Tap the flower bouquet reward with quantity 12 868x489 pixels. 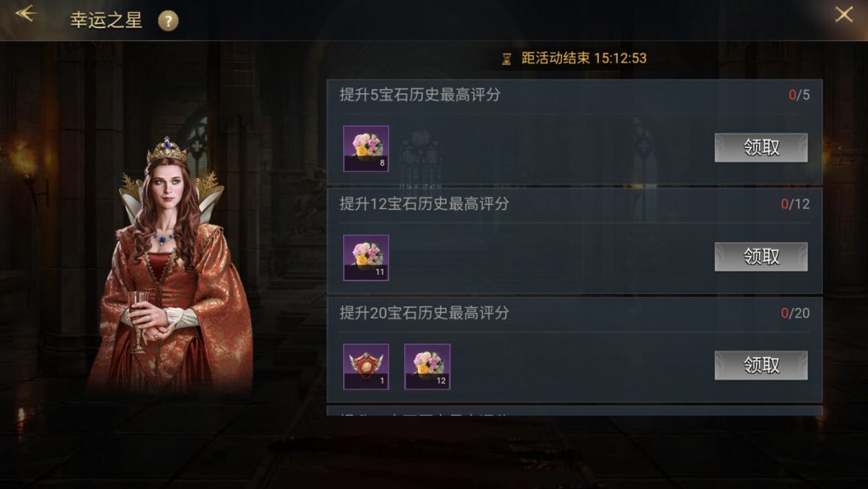(x=427, y=367)
